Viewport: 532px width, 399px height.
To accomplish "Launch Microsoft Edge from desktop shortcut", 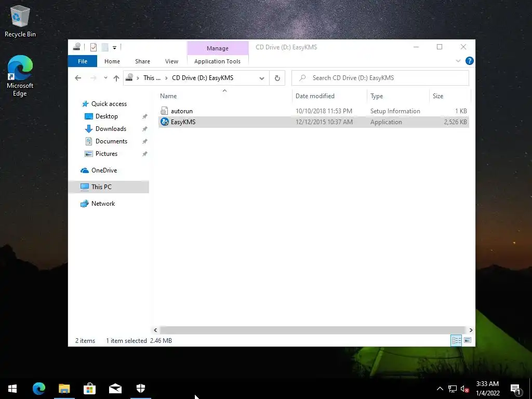I will [x=20, y=75].
